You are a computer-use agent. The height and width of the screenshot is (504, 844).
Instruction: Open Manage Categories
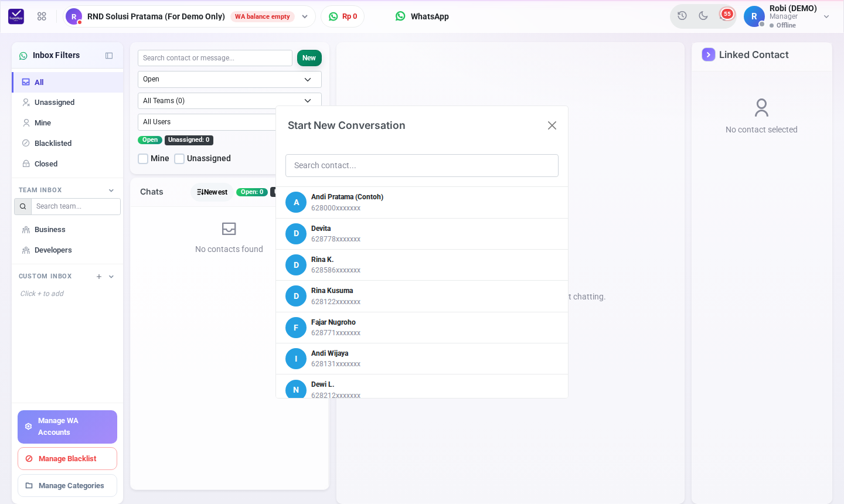(67, 486)
